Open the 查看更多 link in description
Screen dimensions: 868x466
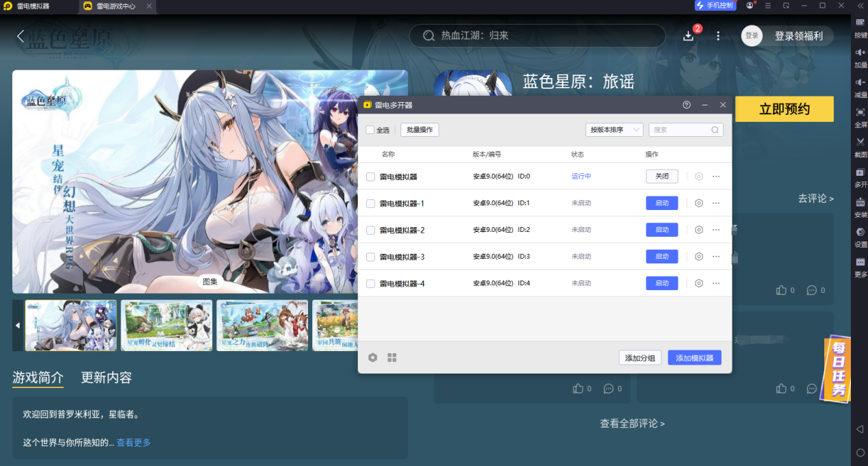coord(133,443)
